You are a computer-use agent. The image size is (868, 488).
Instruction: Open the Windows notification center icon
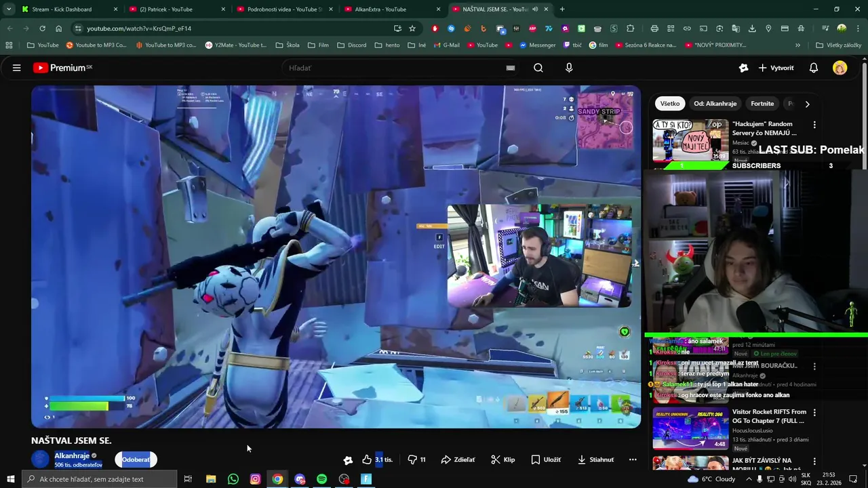point(854,479)
